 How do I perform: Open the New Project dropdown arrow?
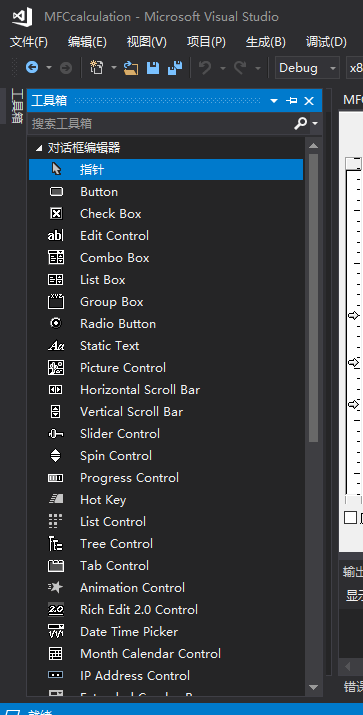pyautogui.click(x=114, y=68)
